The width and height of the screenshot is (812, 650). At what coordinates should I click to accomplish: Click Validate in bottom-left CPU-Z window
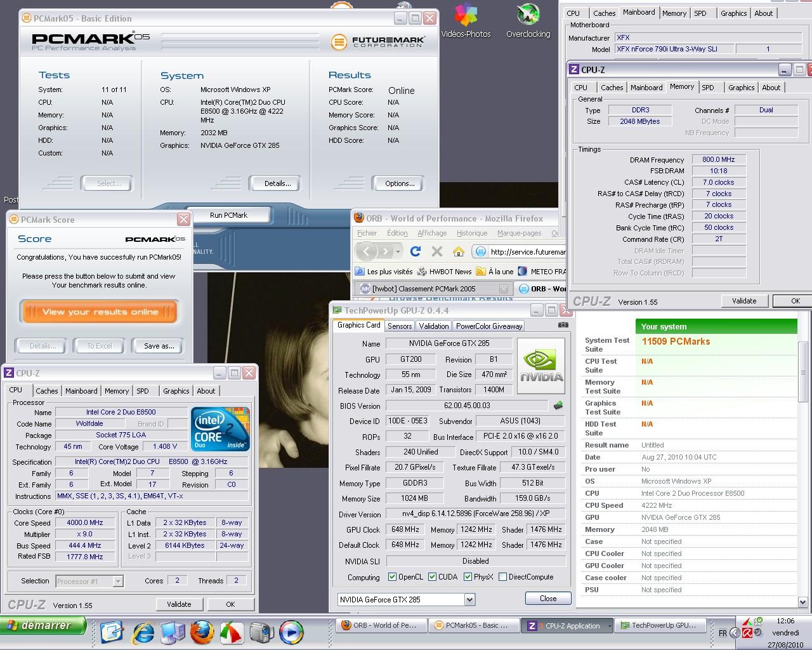tap(179, 604)
